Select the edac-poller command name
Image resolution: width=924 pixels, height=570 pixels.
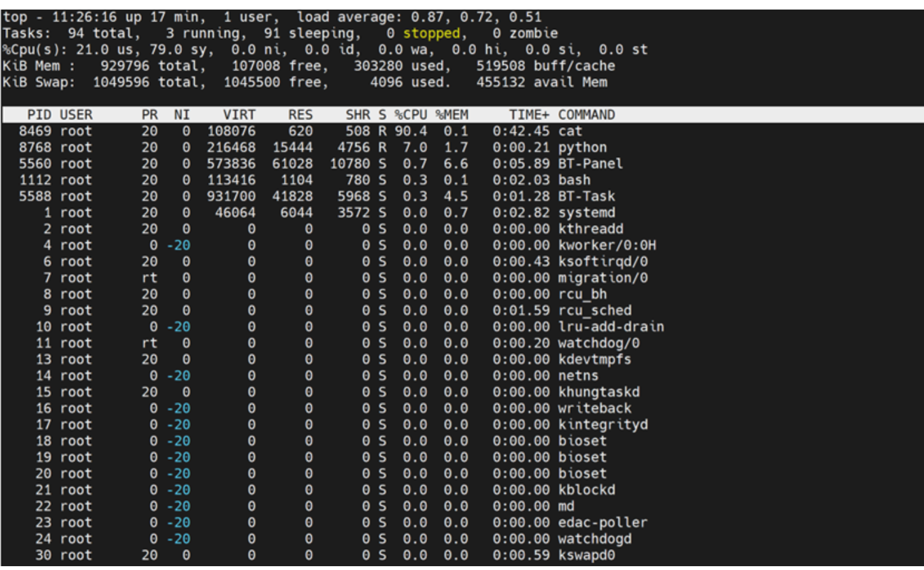[603, 522]
